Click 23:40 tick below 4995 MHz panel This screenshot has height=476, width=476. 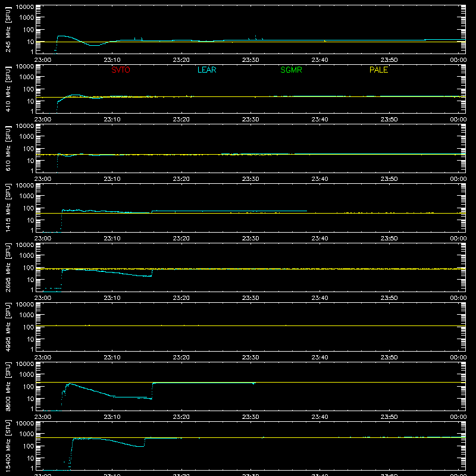pos(320,358)
